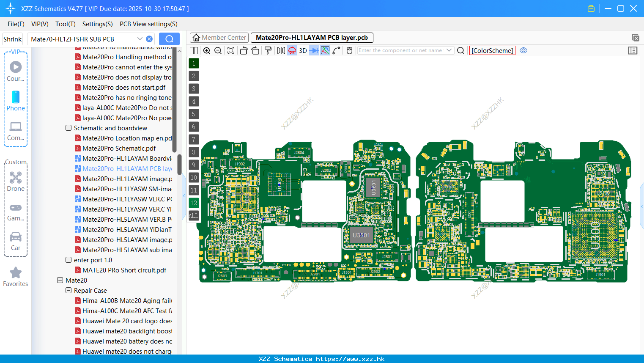Click the detach window icon
The height and width of the screenshot is (363, 644).
tap(635, 38)
